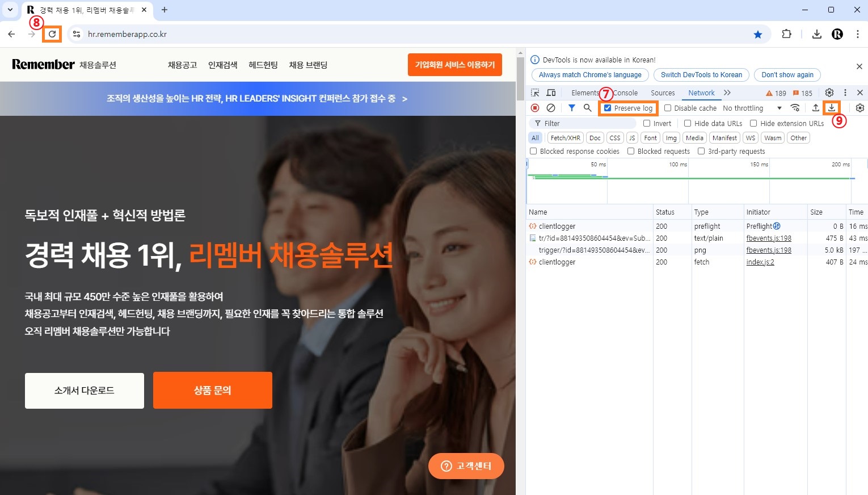Clear the network log
The image size is (868, 495).
(551, 108)
